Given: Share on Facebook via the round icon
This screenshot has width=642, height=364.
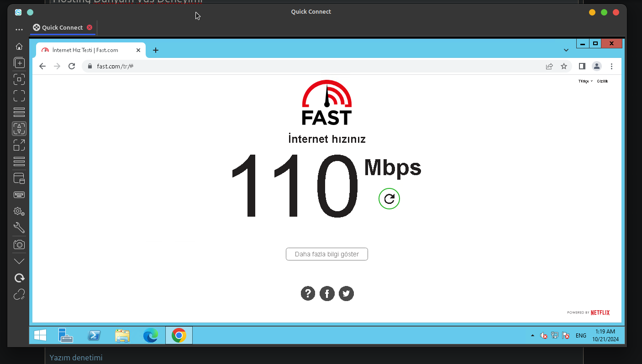Looking at the screenshot, I should pos(327,293).
